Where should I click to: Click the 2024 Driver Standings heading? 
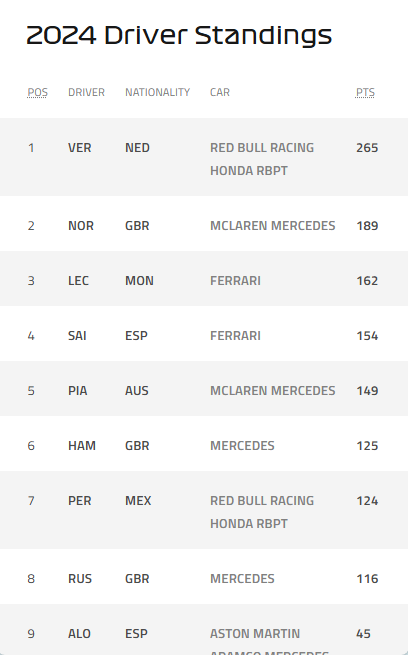[179, 35]
